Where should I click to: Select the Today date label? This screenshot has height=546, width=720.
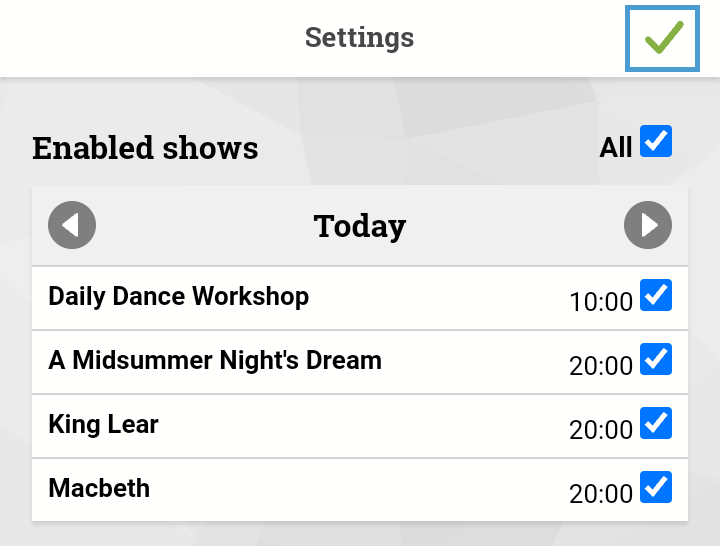360,226
